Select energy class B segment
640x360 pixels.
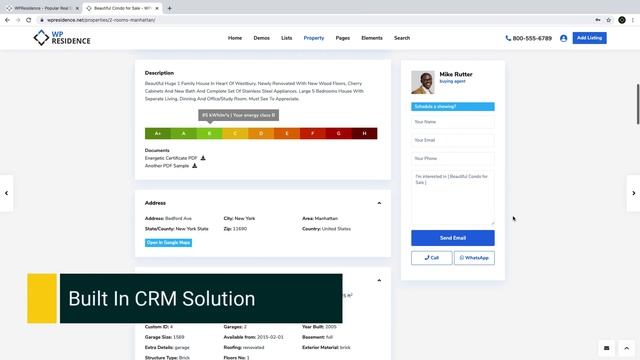click(209, 133)
